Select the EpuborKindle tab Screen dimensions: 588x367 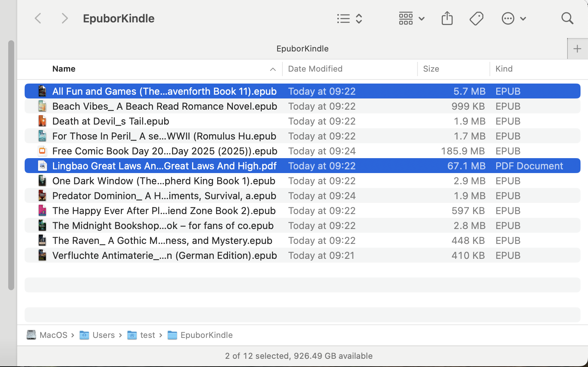click(303, 48)
